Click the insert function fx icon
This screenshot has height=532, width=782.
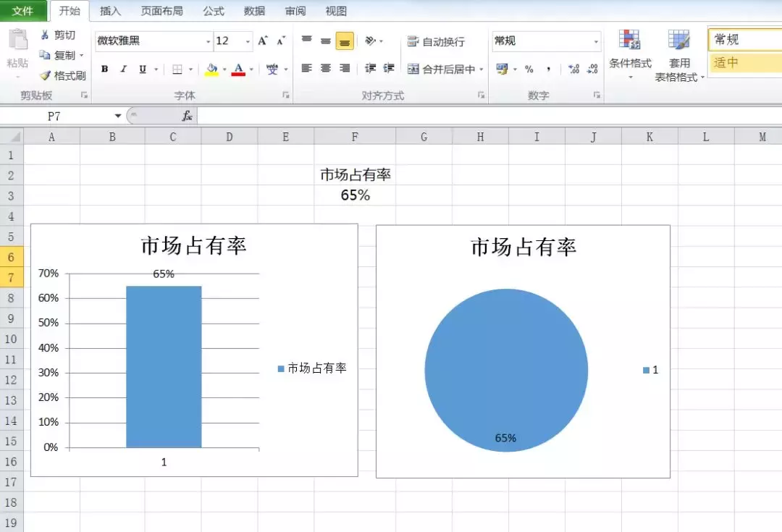click(x=187, y=117)
